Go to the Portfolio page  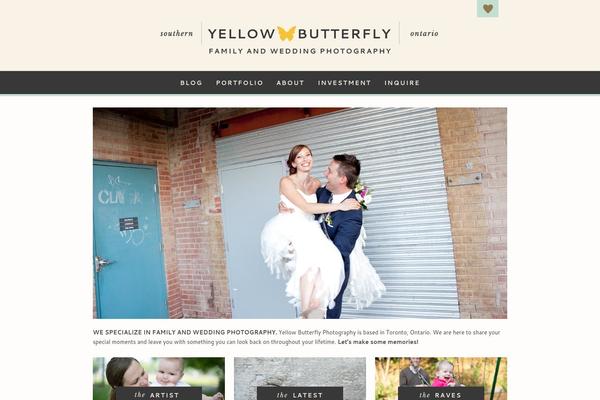240,83
